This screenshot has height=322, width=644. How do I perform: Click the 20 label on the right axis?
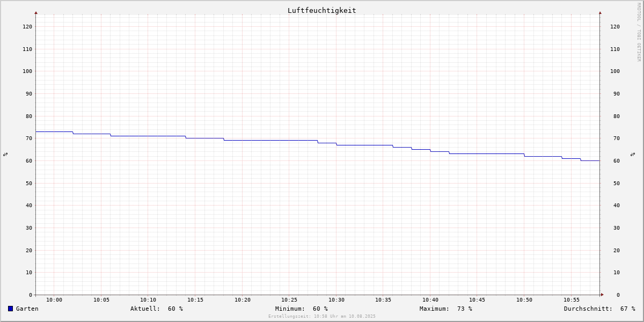[617, 251]
